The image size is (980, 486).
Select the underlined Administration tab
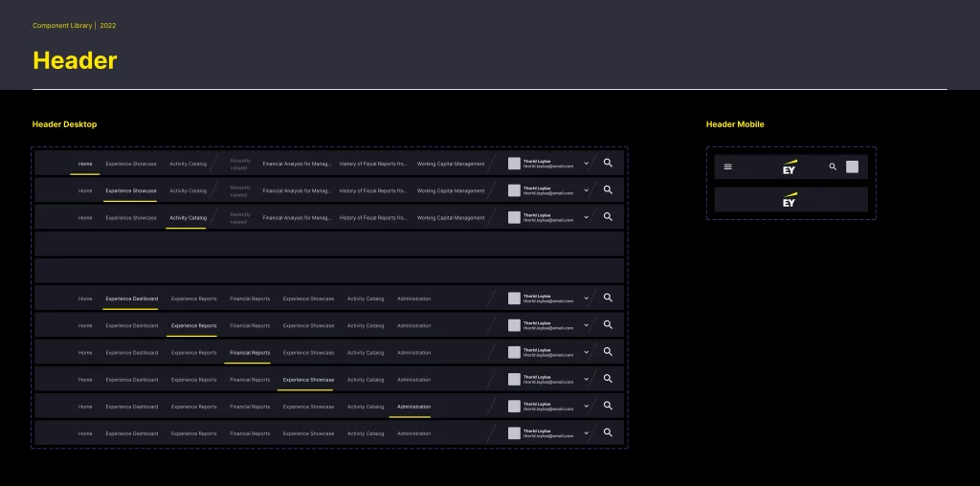[413, 406]
